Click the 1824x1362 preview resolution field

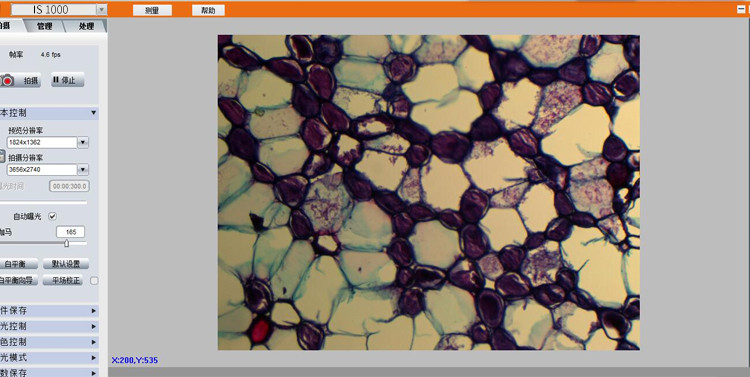tap(42, 142)
